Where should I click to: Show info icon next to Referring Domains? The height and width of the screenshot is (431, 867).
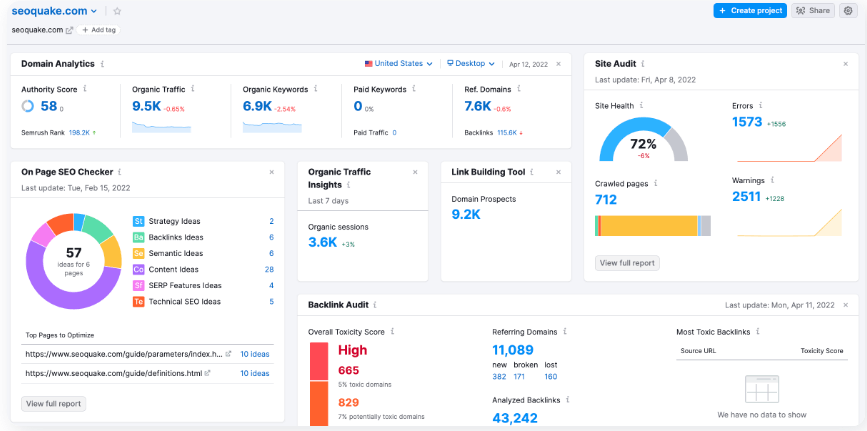pyautogui.click(x=565, y=332)
